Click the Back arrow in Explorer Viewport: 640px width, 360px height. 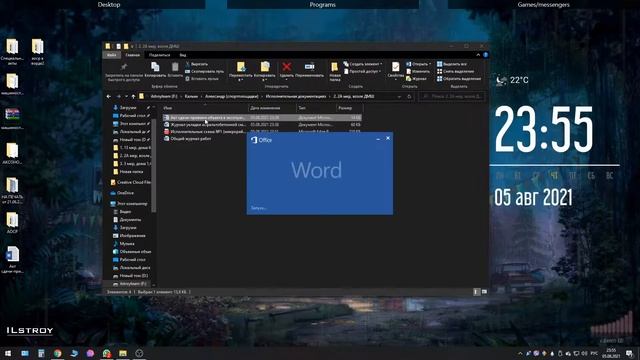pyautogui.click(x=109, y=97)
